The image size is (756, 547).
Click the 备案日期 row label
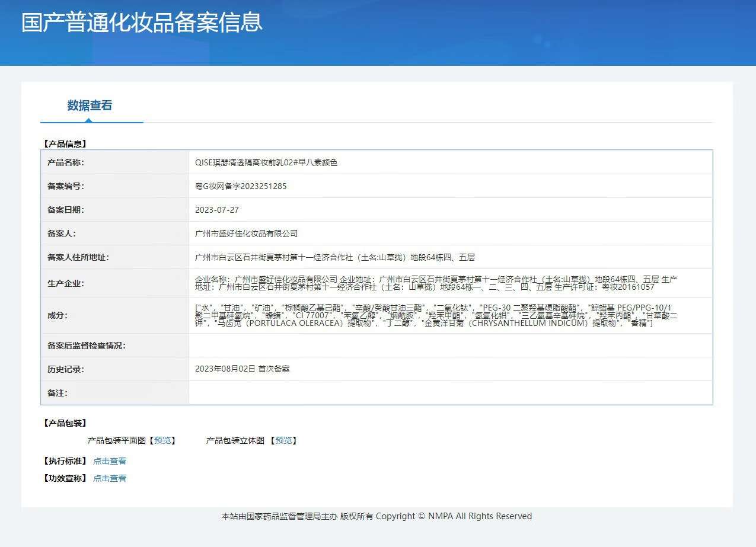click(x=66, y=210)
